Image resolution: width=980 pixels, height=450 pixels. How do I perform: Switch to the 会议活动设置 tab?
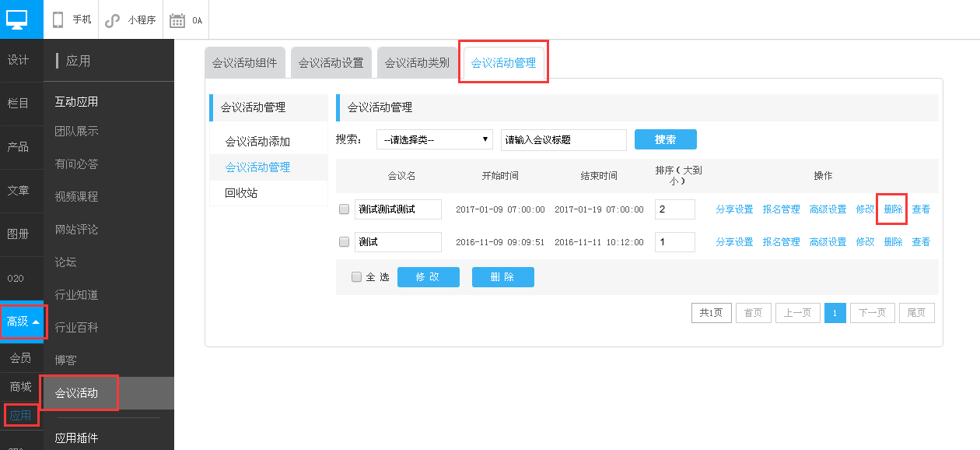(x=331, y=63)
